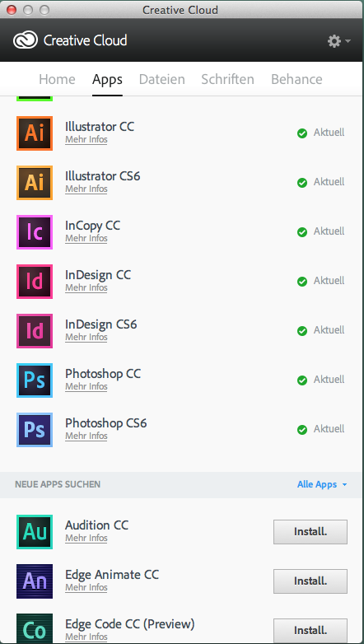Click the InDesign CC app icon
Viewport: 364px width, 644px height.
pyautogui.click(x=35, y=282)
